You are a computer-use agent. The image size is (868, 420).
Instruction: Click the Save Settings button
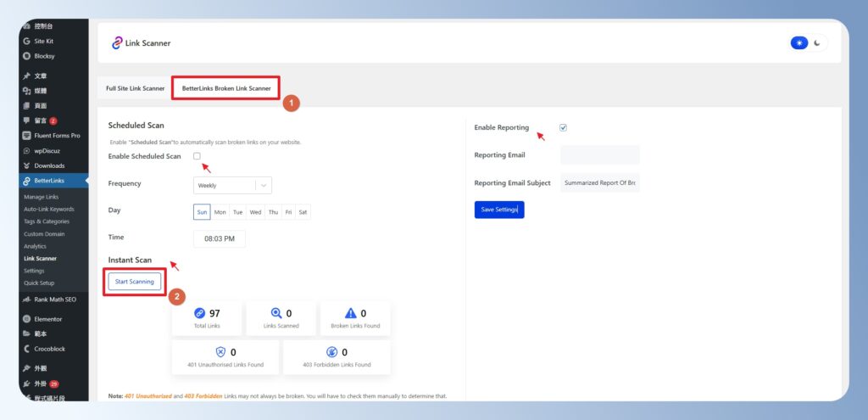pyautogui.click(x=499, y=210)
